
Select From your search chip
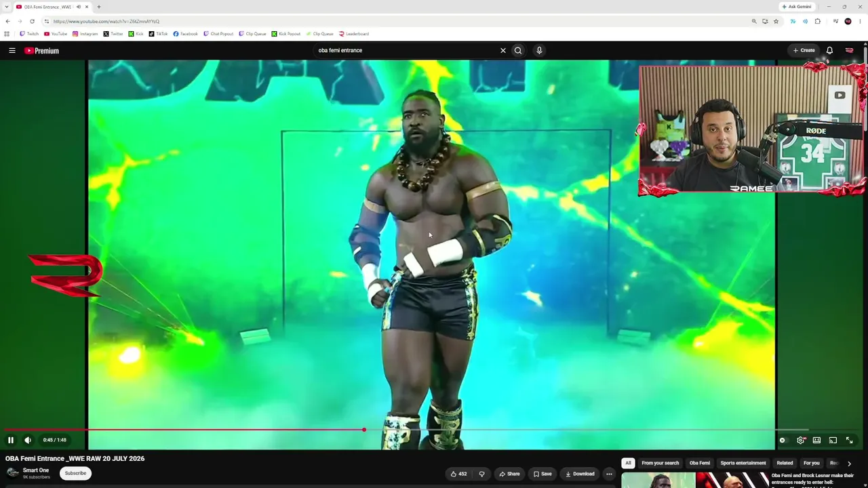(x=660, y=463)
